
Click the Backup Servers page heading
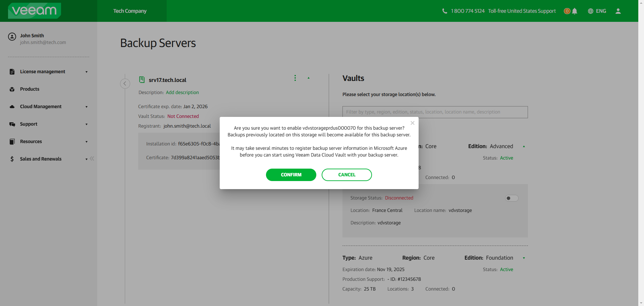pyautogui.click(x=158, y=43)
